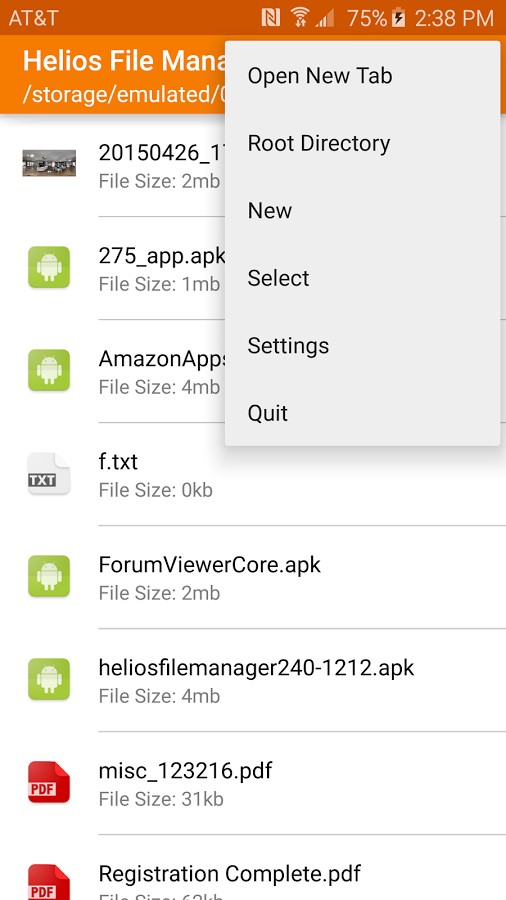Tap the AmazonApps APK Android icon

(49, 370)
